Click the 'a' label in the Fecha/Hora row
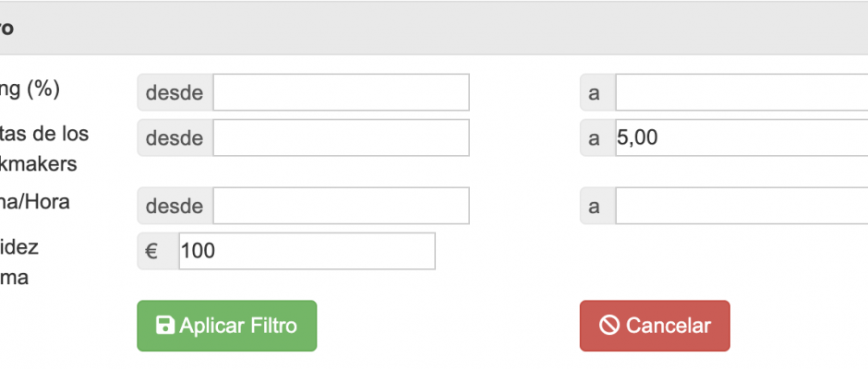The height and width of the screenshot is (369, 868). pos(597,206)
